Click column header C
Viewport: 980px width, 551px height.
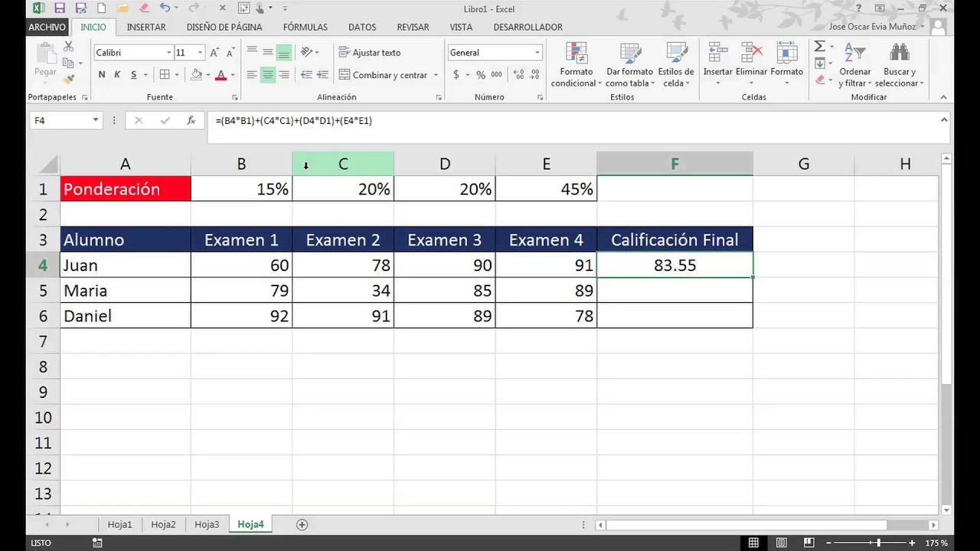tap(343, 164)
